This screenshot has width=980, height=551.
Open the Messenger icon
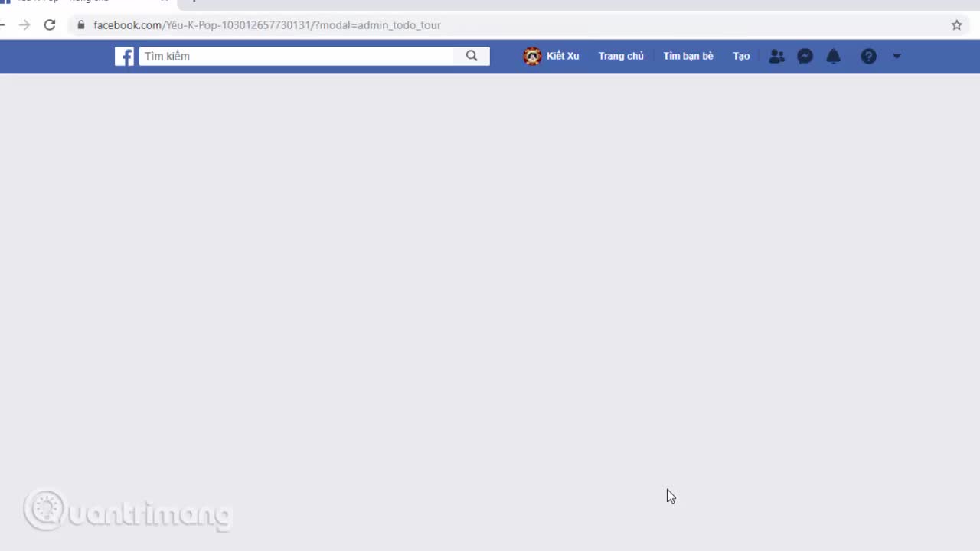click(805, 56)
